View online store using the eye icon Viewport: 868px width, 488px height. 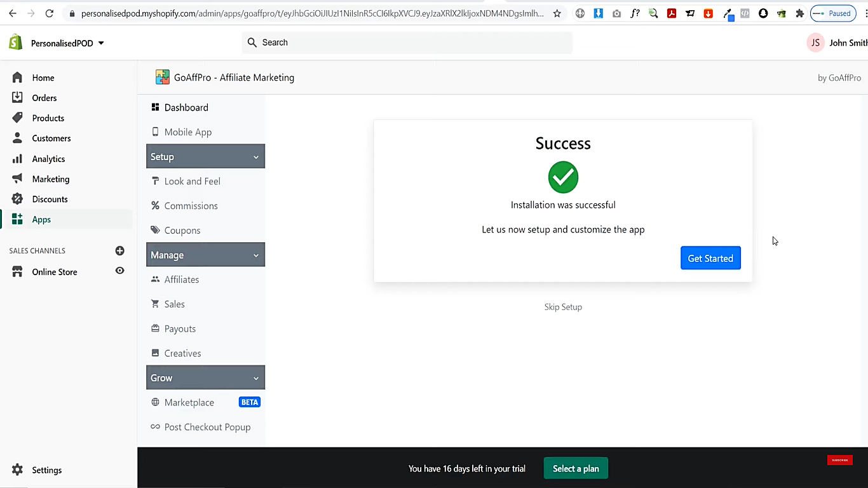point(119,271)
